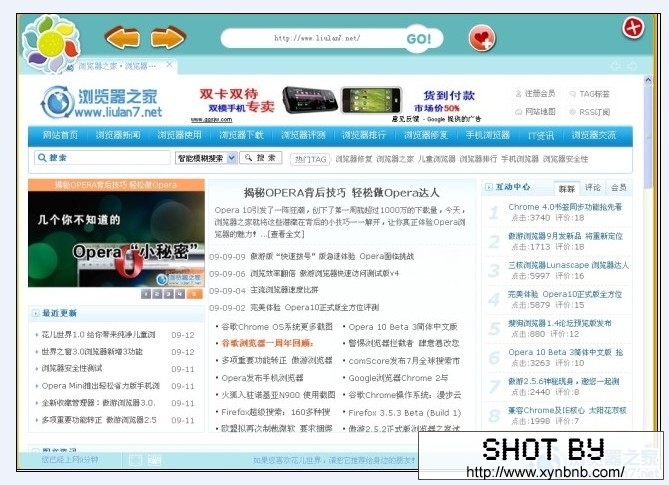Viewport: 669px width, 485px height.
Task: Click the 搜索 button with magnifier
Action: pyautogui.click(x=261, y=158)
